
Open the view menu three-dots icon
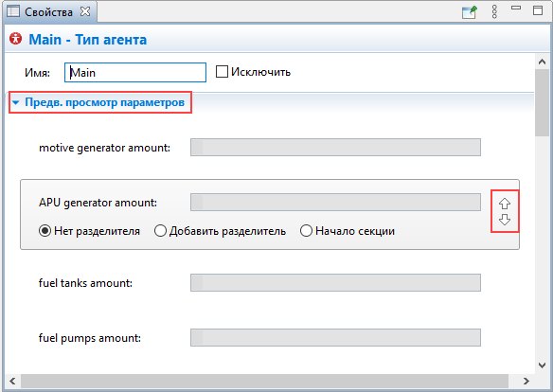click(494, 11)
